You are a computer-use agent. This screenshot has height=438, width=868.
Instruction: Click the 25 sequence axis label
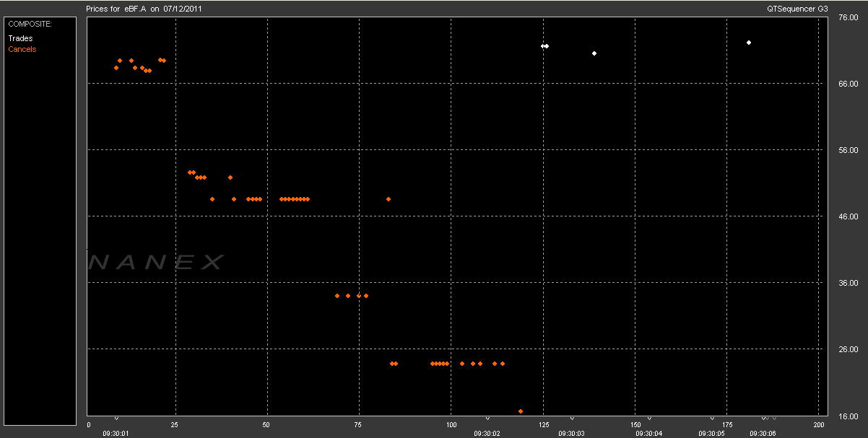[x=175, y=425]
